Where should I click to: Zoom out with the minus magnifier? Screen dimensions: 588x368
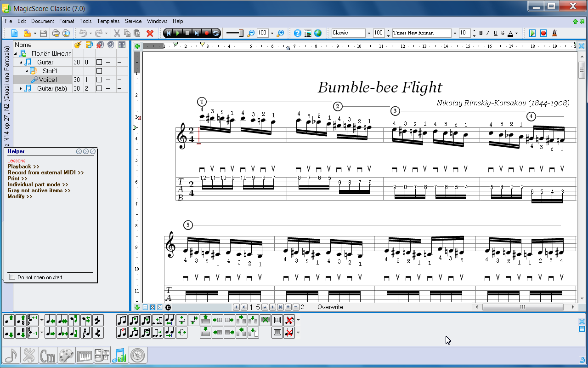[251, 33]
